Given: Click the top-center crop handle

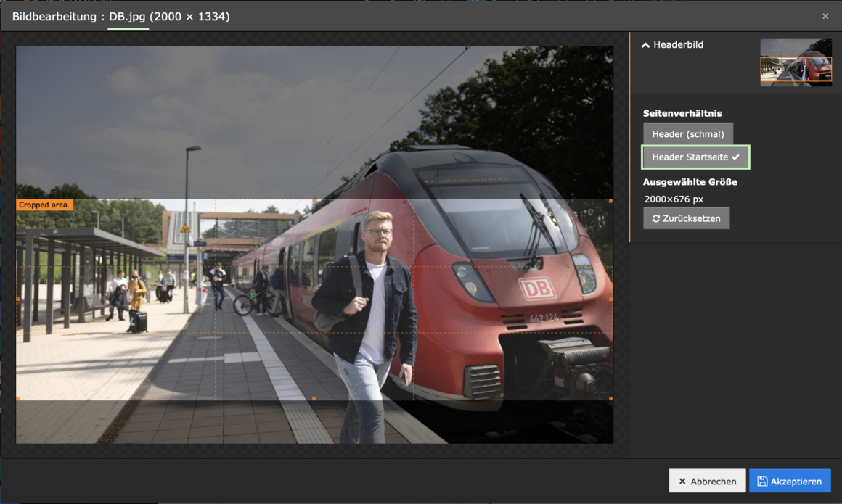Looking at the screenshot, I should point(314,201).
